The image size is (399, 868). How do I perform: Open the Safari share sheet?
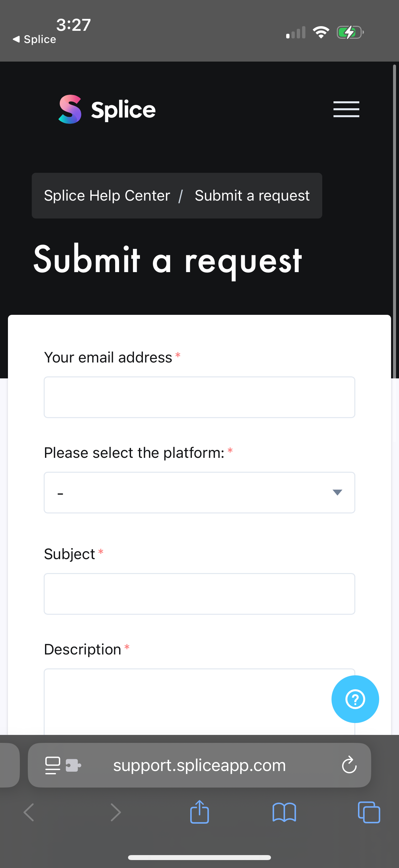(x=199, y=812)
